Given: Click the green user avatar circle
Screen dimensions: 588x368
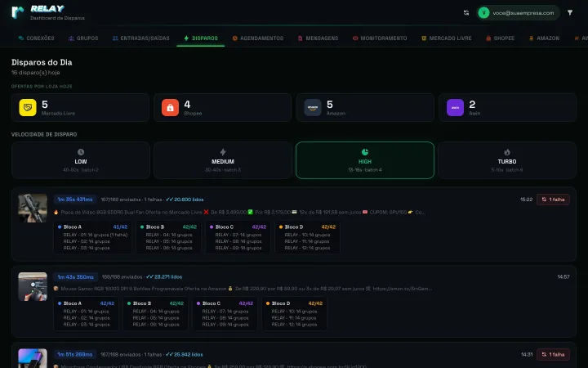Looking at the screenshot, I should (x=483, y=13).
